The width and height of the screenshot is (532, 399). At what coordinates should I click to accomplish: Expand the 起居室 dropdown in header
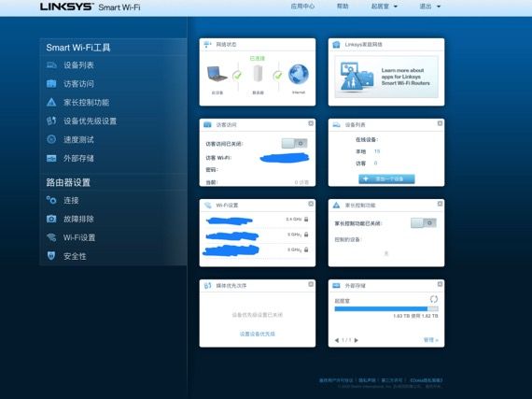click(385, 7)
